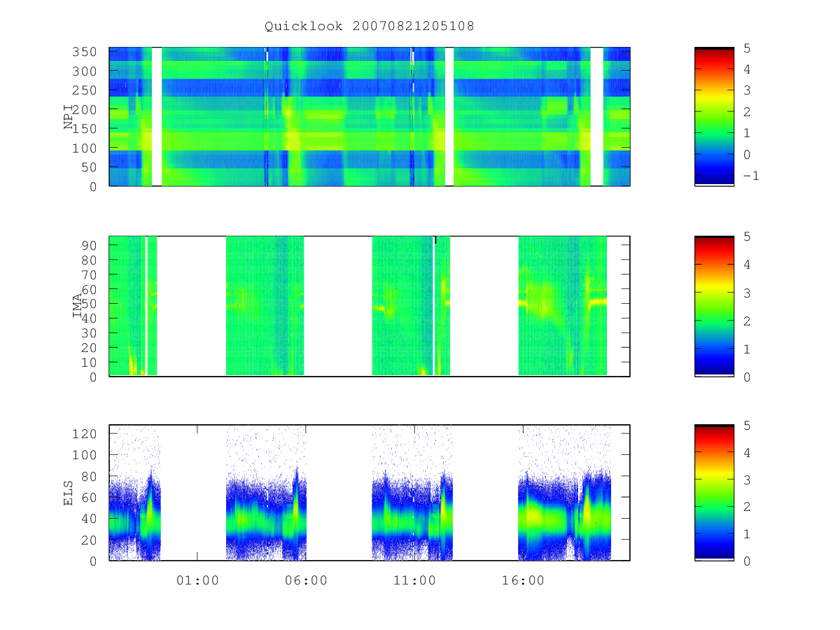Click the 06:00 time axis label

pos(306,580)
